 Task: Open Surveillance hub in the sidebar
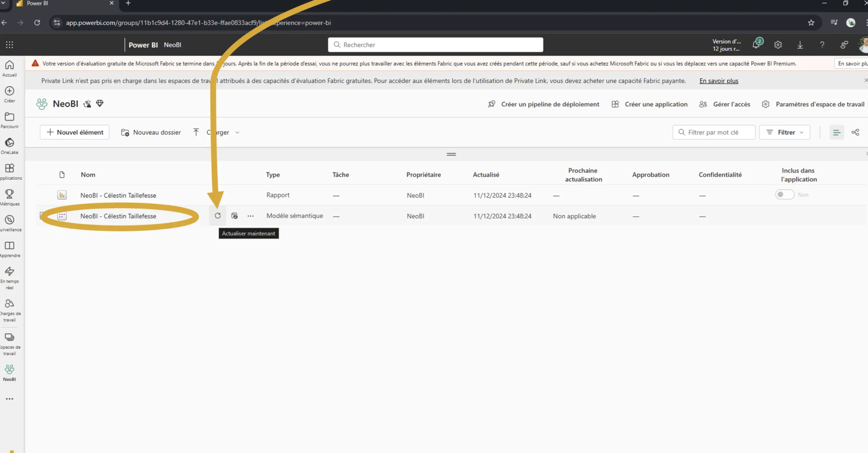[x=10, y=223]
